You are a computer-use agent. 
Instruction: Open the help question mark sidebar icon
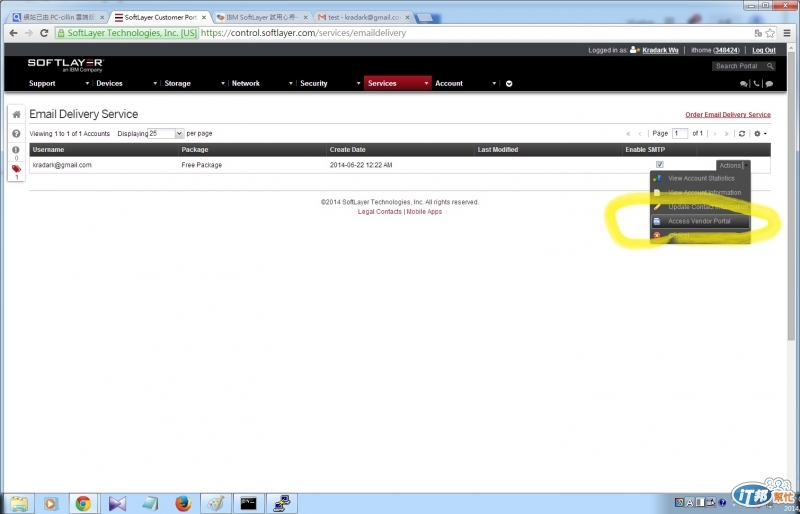pyautogui.click(x=16, y=134)
